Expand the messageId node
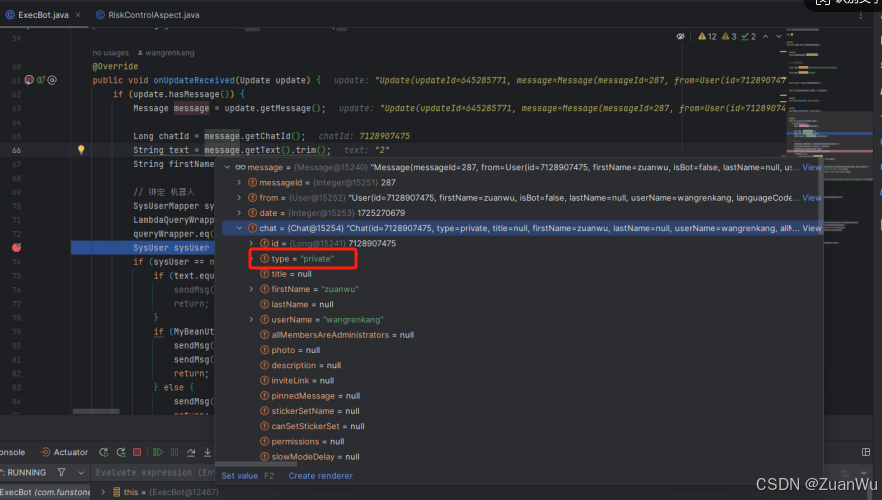The height and width of the screenshot is (500, 882). point(239,182)
